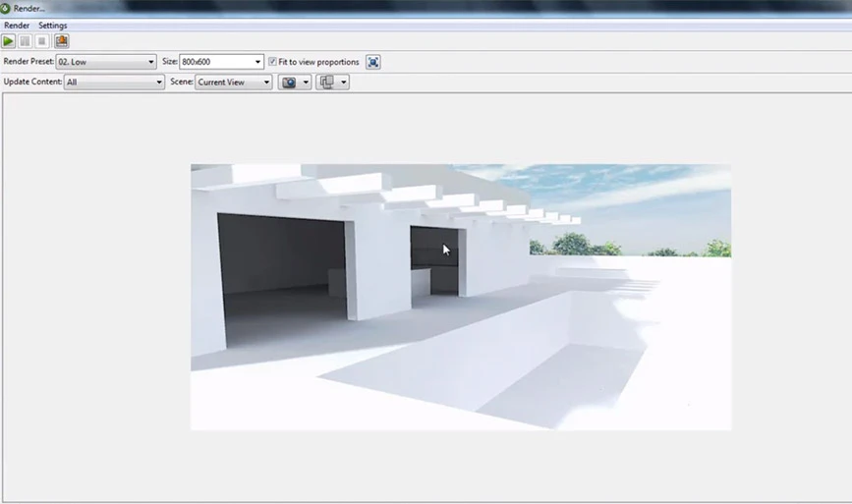Screen dimensions: 852x504
Task: Click the fit view proportions frame icon
Action: click(372, 62)
